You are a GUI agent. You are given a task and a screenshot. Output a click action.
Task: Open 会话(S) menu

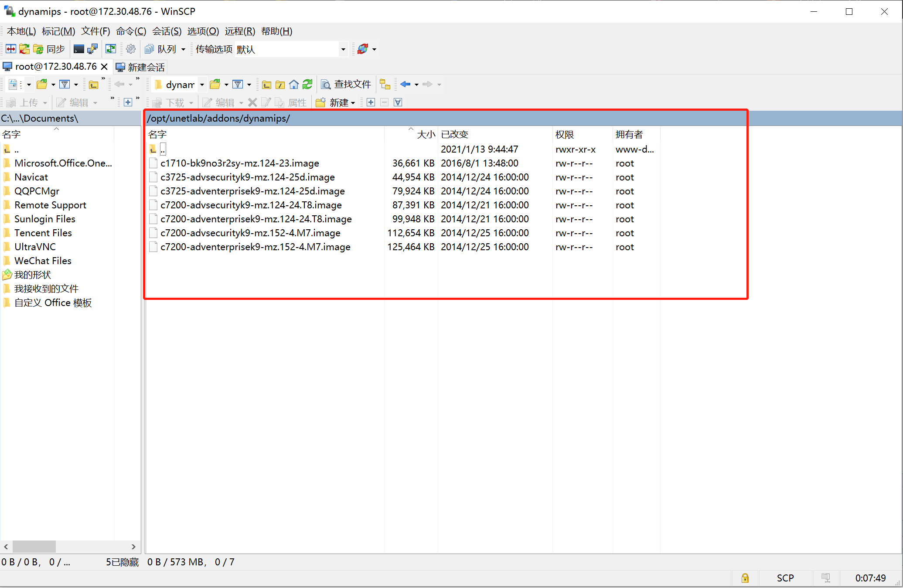167,31
